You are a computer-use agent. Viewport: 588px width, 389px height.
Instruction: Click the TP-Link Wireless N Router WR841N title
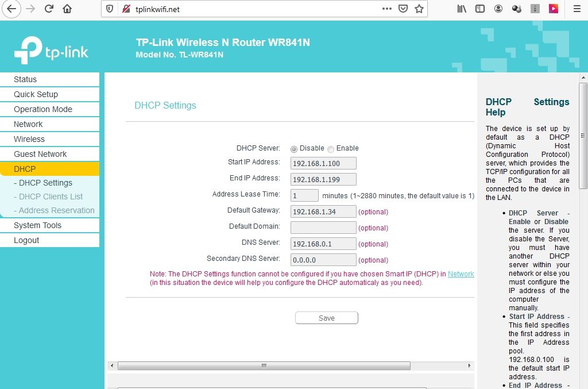[x=223, y=43]
